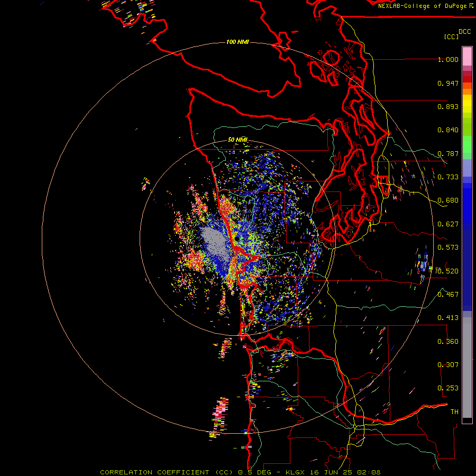Screen dimensions: 476x476
Task: Click the 0.413 scale label
Action: click(448, 318)
